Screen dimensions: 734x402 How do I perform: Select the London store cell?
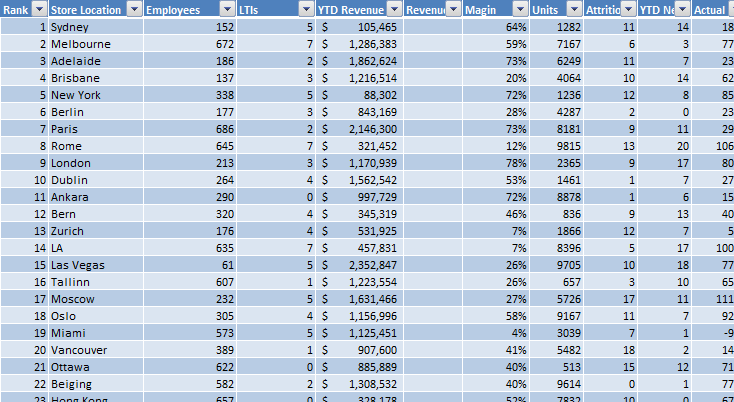pyautogui.click(x=96, y=163)
